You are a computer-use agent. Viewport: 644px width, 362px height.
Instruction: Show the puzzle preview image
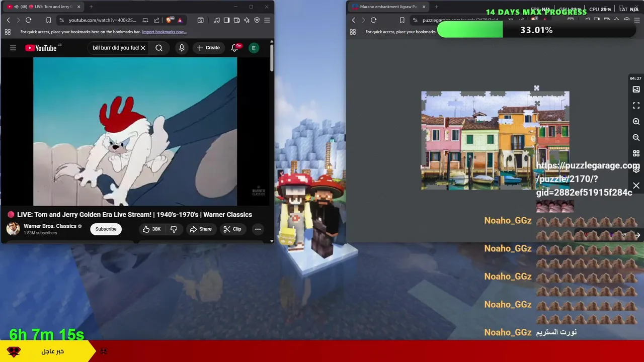click(636, 89)
